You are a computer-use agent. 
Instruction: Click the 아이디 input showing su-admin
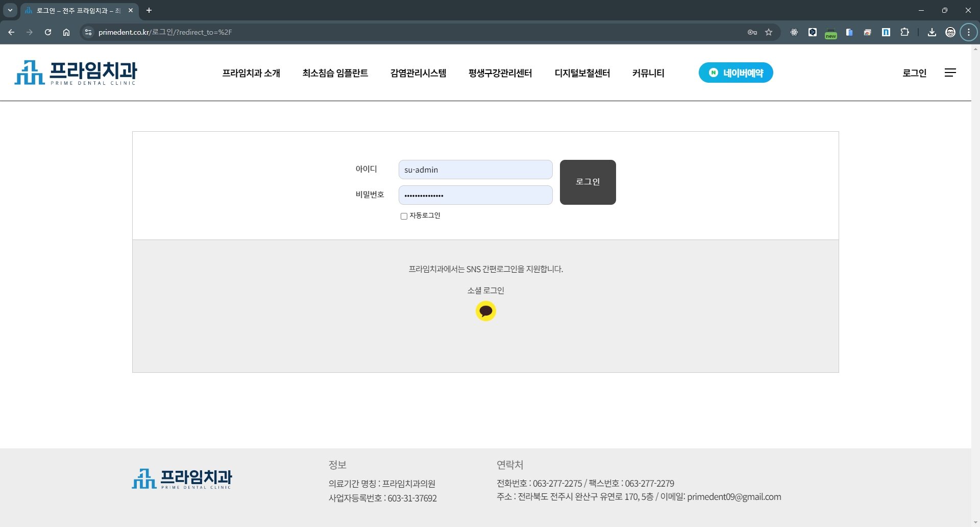click(x=475, y=169)
